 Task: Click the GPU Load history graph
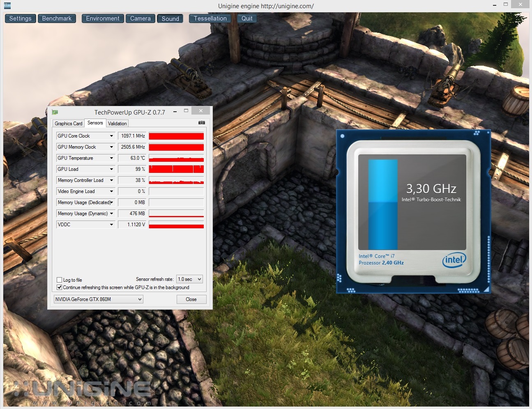176,169
